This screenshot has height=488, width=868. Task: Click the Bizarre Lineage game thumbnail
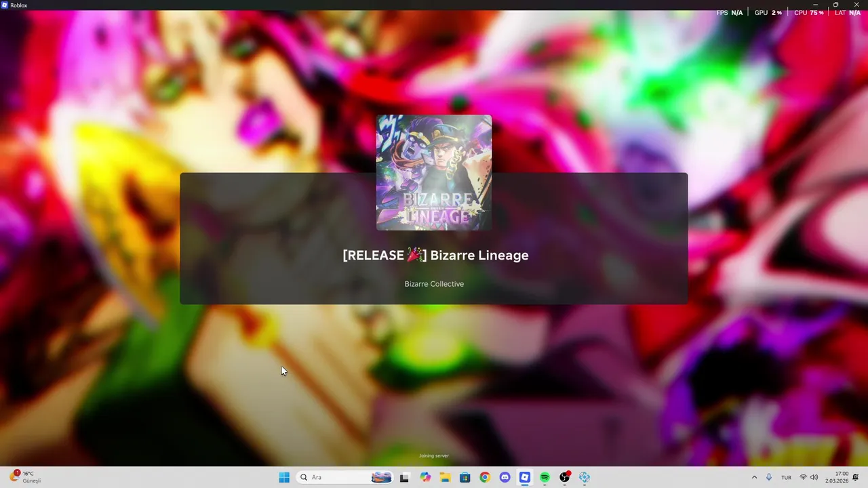point(434,173)
